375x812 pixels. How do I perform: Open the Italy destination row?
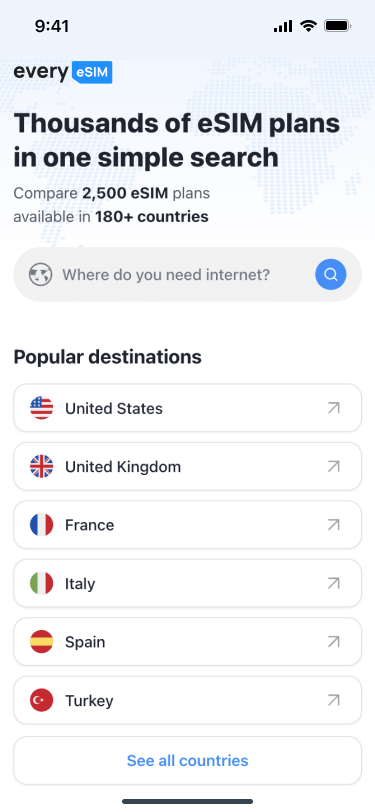point(188,584)
